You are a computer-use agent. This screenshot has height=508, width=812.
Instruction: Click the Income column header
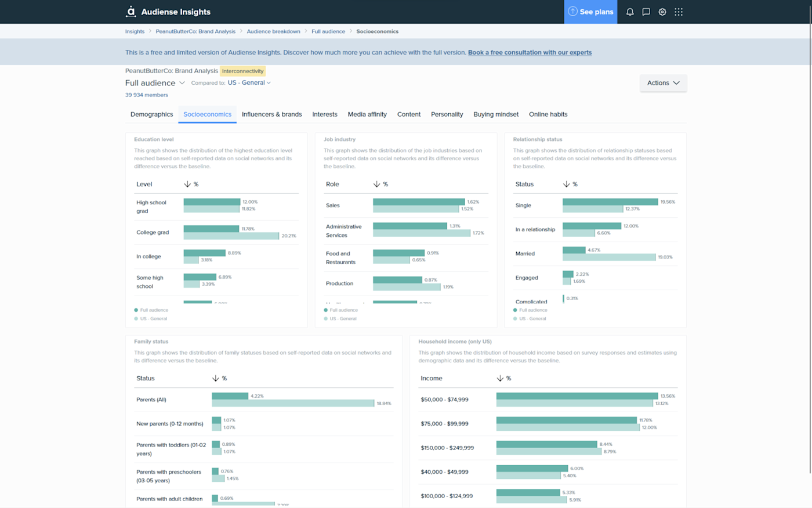point(432,378)
